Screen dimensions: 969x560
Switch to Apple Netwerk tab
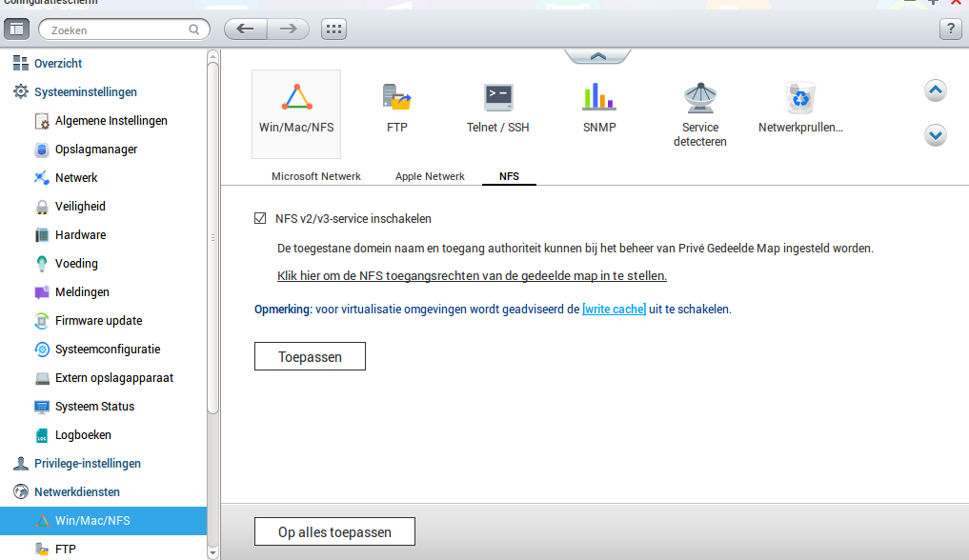pos(430,176)
